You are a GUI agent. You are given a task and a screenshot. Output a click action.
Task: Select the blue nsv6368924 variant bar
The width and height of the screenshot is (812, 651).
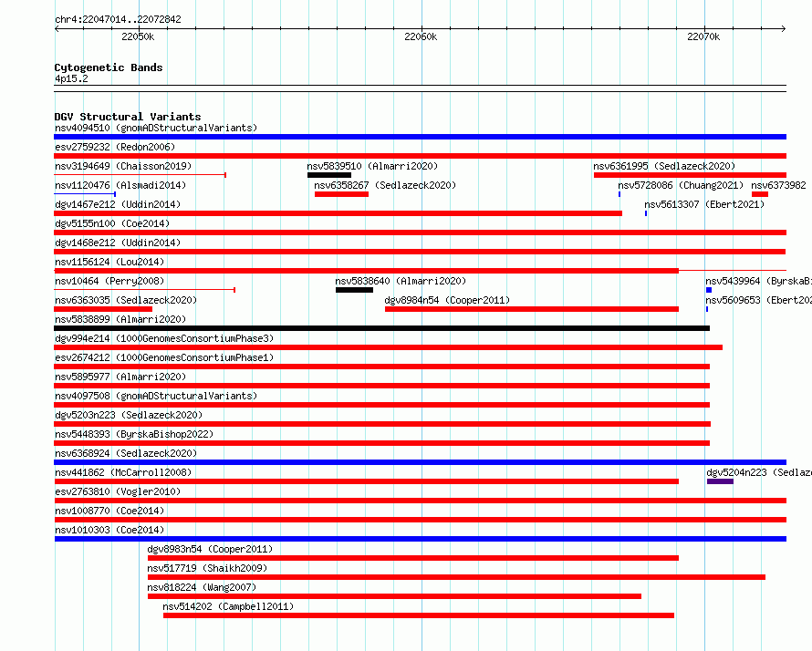pyautogui.click(x=420, y=462)
